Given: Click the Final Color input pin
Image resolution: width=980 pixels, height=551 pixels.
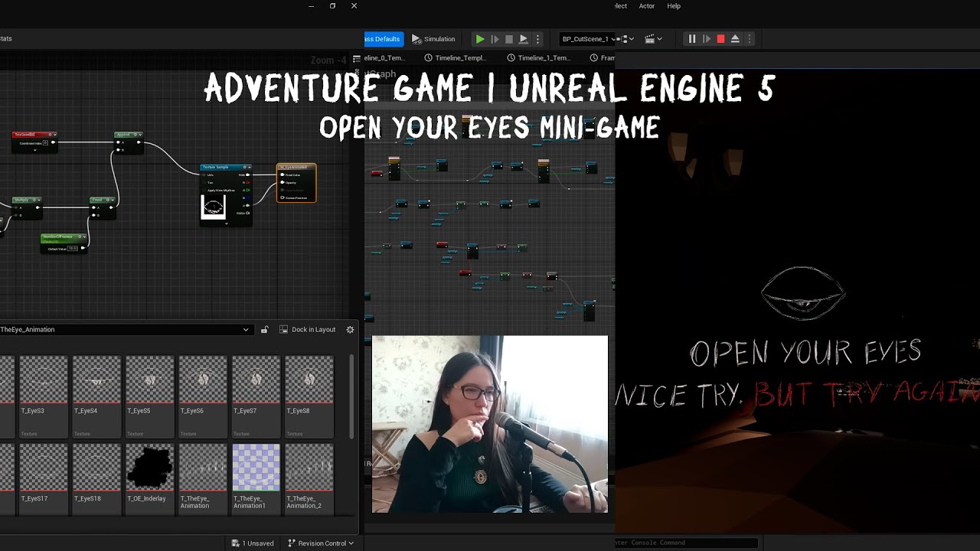Looking at the screenshot, I should (x=283, y=175).
